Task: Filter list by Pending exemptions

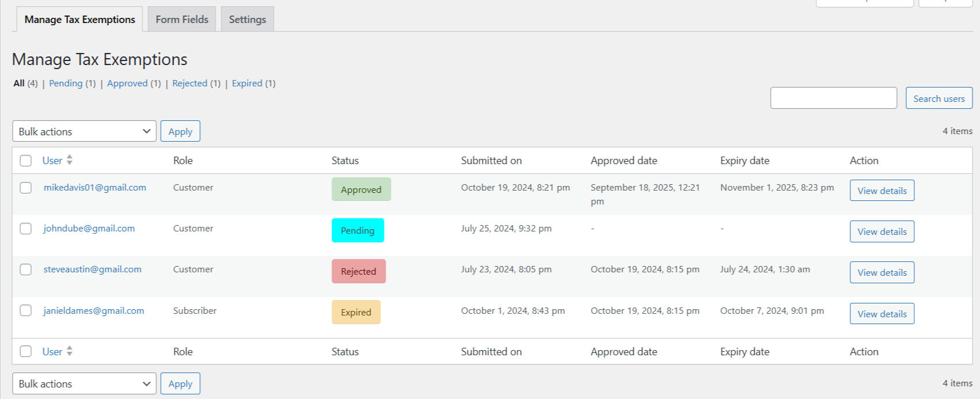Action: click(66, 83)
